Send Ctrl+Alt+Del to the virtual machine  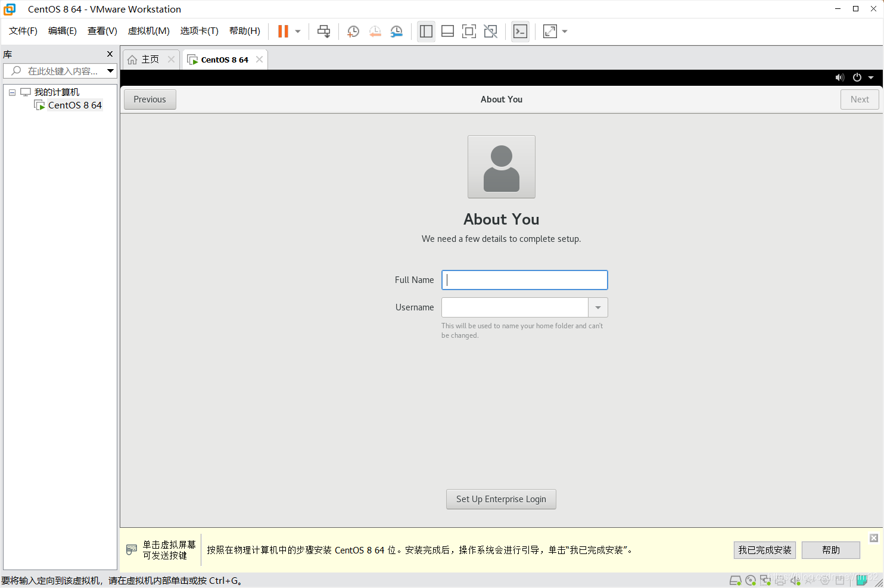pyautogui.click(x=323, y=32)
